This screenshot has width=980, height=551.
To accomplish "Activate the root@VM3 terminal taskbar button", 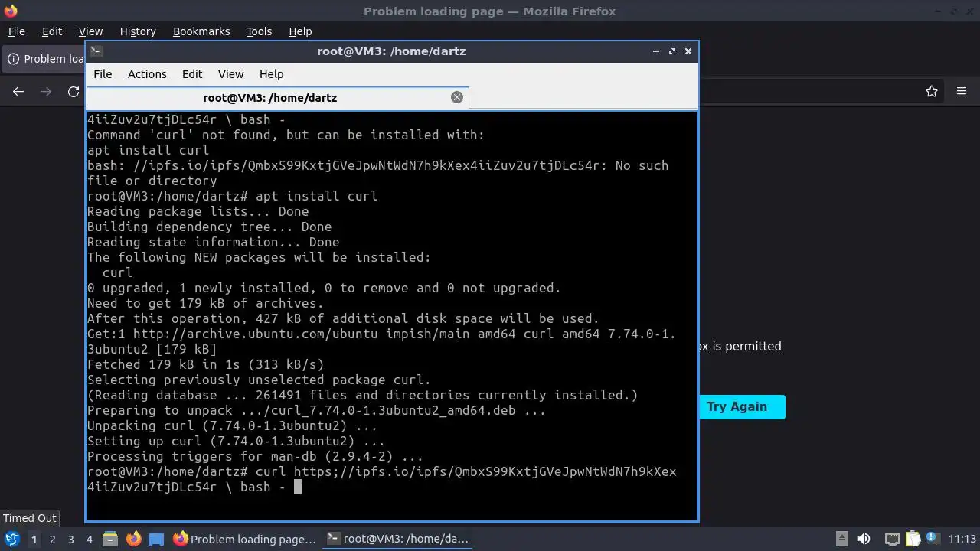I will click(398, 539).
